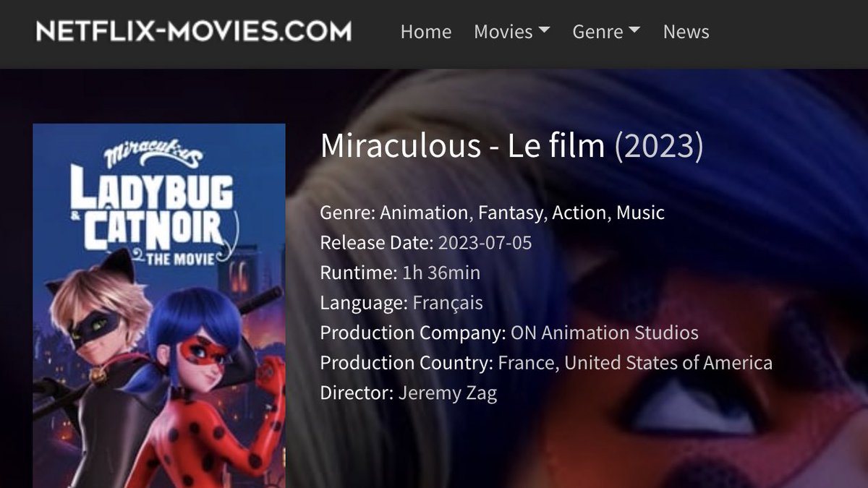
Task: Click United States of America country
Action: point(668,362)
